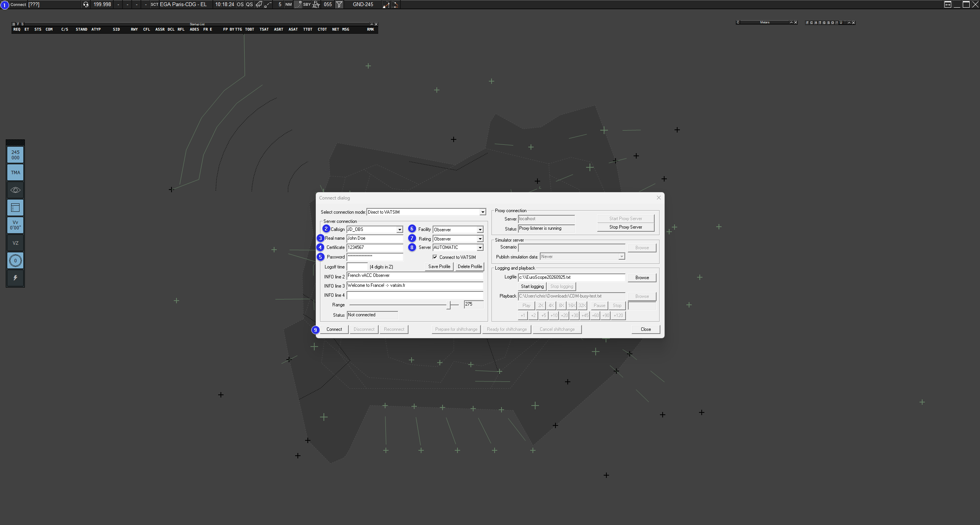Click the headset voice icon in top toolbar
Image resolution: width=980 pixels, height=525 pixels.
[x=86, y=5]
